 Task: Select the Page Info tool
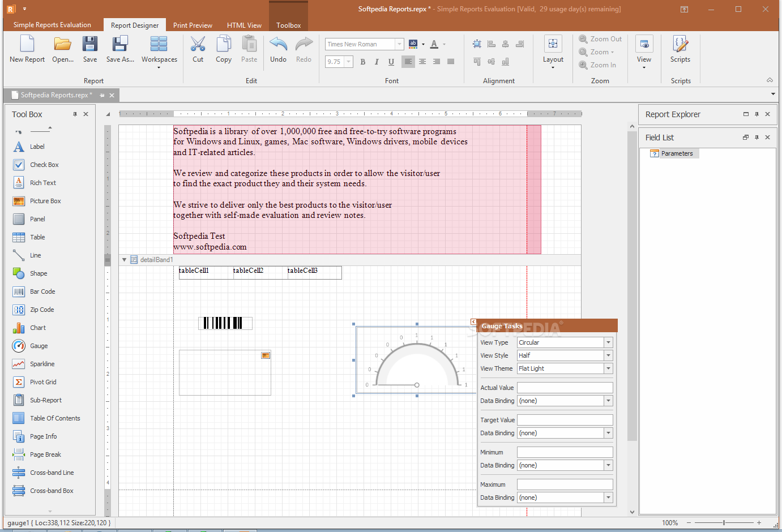pos(35,436)
